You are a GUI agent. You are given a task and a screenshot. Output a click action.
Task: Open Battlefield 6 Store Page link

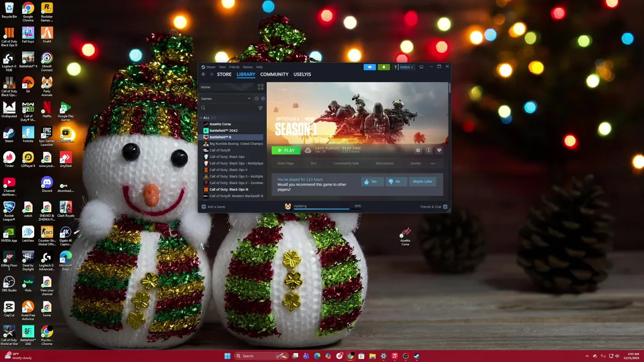(285, 163)
